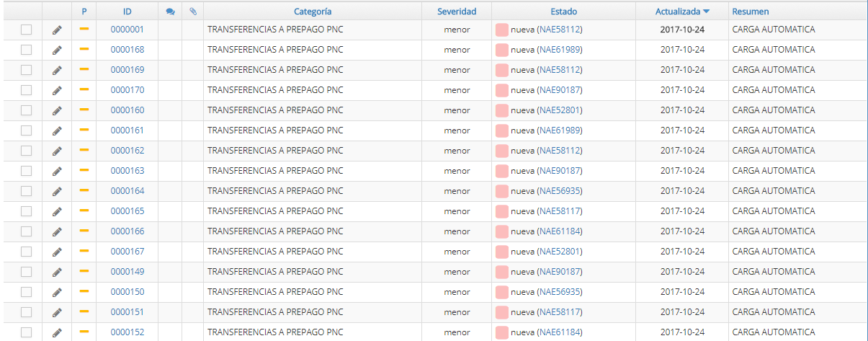Click the edit pencil for issue 0000001
The width and height of the screenshot is (868, 341).
tap(58, 30)
